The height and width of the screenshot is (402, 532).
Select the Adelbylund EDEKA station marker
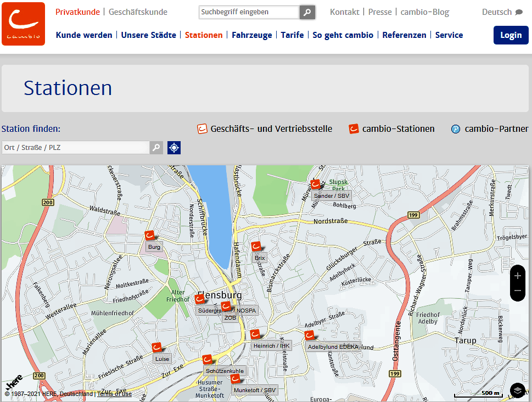tap(310, 336)
